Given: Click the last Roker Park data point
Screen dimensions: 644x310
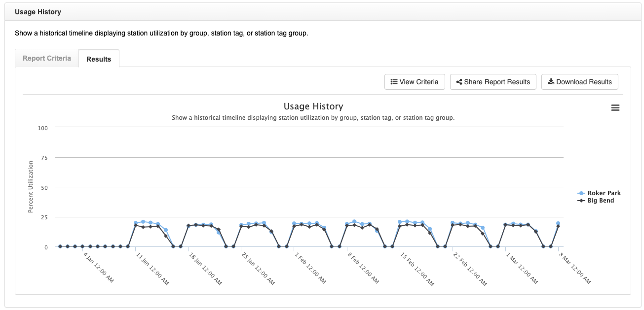Looking at the screenshot, I should (x=558, y=223).
